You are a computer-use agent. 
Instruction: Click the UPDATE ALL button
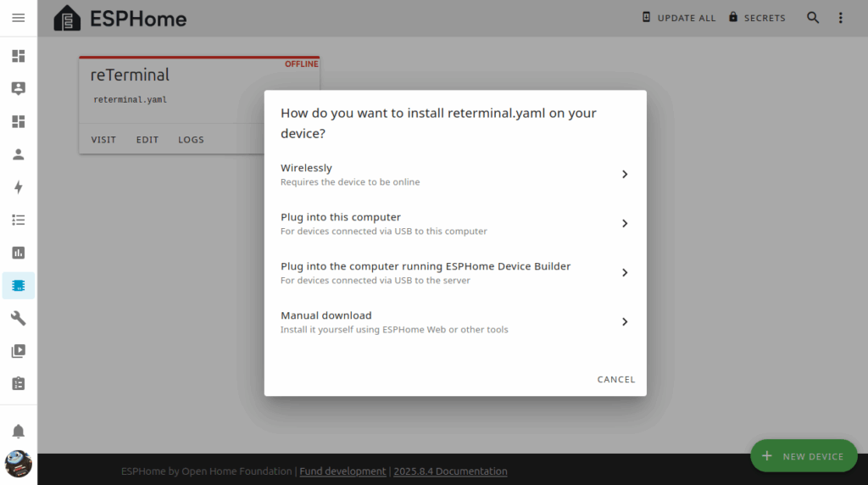[x=679, y=18]
